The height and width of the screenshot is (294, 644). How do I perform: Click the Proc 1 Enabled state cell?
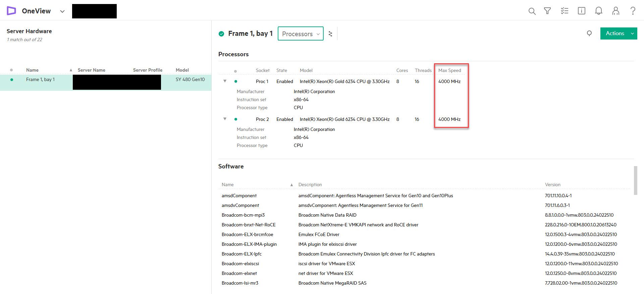pos(285,81)
